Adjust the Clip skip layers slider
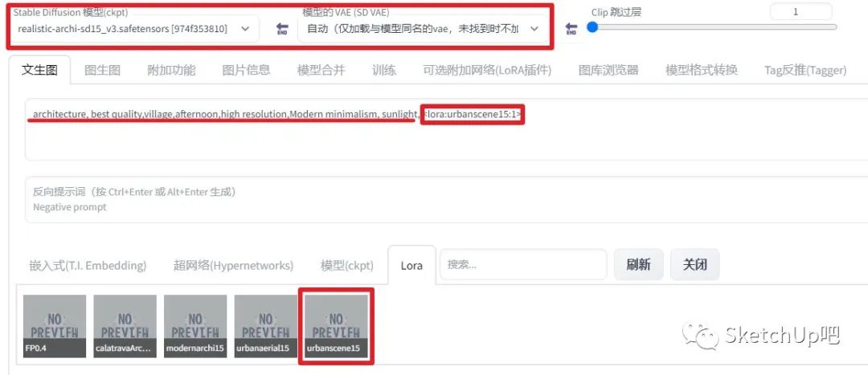The width and height of the screenshot is (868, 375). 714,27
